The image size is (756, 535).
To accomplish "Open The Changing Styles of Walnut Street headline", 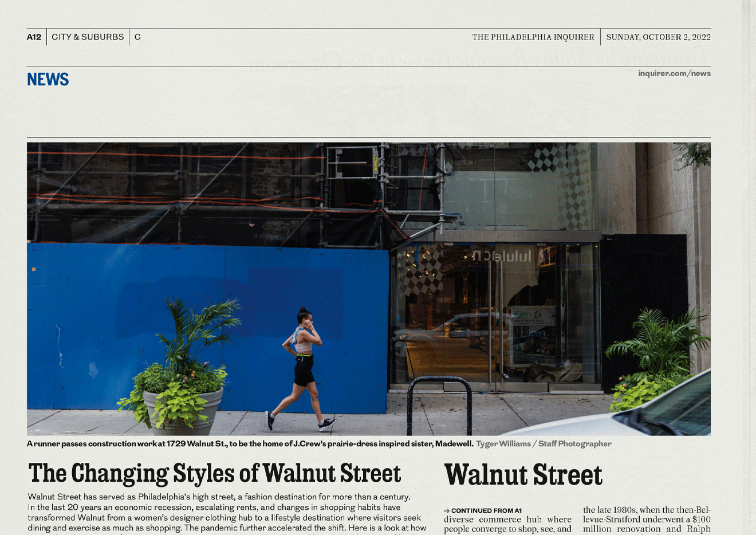I will point(215,474).
